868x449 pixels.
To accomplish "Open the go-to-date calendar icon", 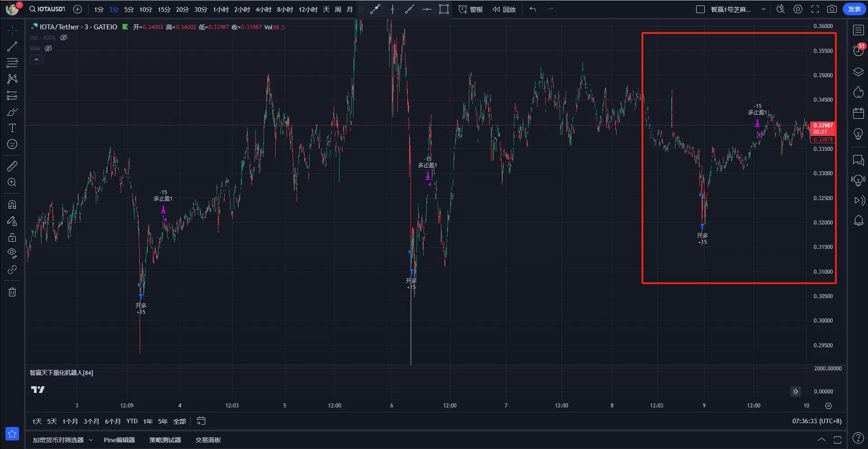I will 201,421.
